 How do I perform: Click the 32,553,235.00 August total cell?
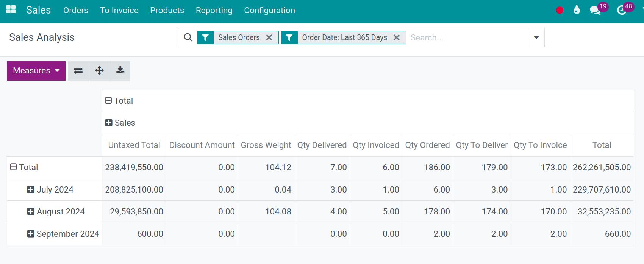point(602,211)
